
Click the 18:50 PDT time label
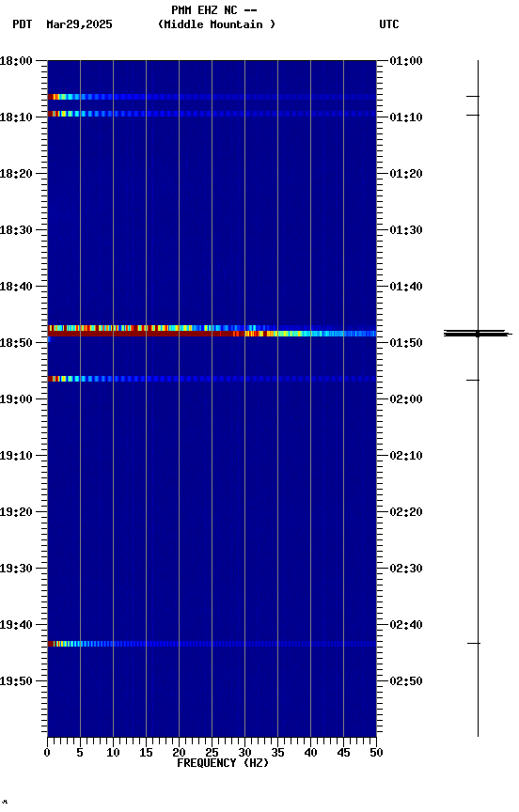tap(16, 343)
